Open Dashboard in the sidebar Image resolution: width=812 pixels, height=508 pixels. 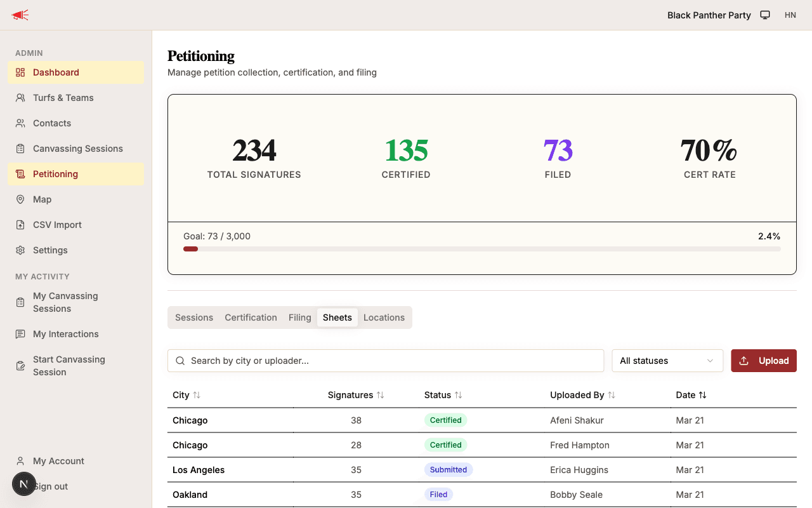tap(76, 72)
